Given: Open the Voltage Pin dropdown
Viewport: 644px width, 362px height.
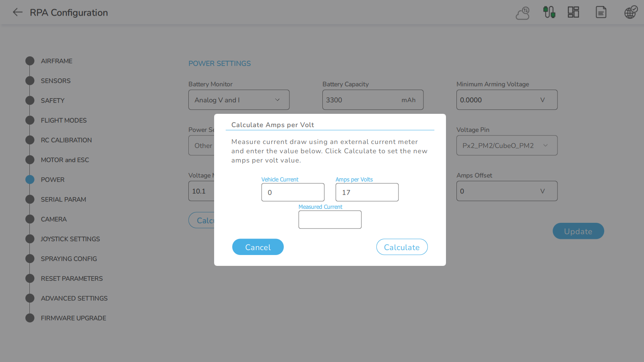Looking at the screenshot, I should [506, 146].
